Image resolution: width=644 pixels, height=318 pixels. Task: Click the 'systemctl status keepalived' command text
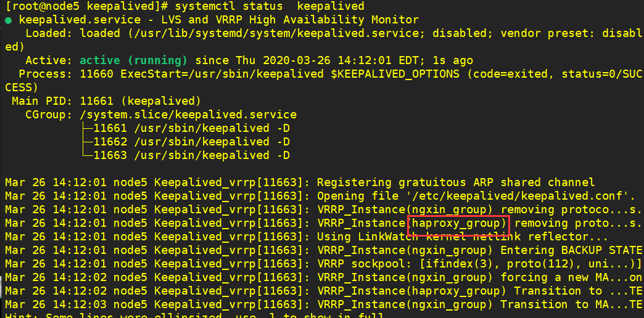[270, 6]
